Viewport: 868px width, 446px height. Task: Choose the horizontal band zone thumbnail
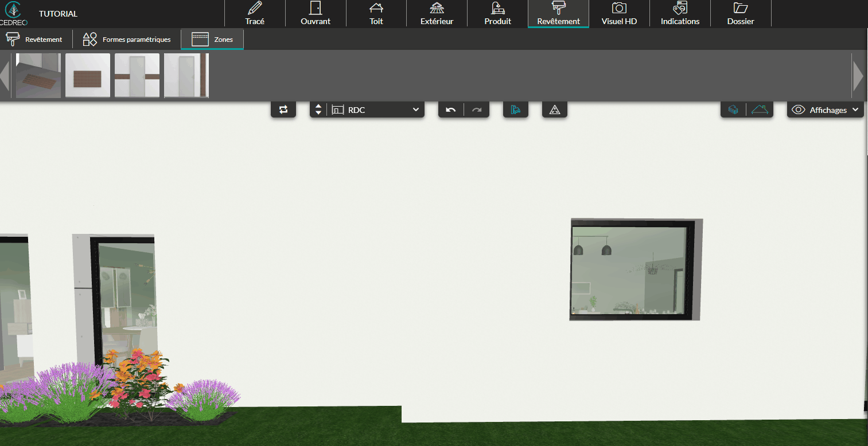(x=137, y=76)
